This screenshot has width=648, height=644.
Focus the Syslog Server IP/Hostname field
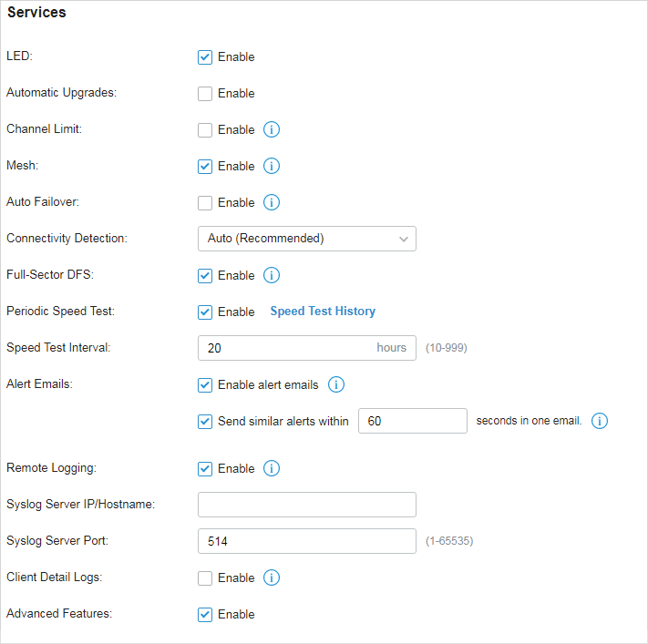coord(306,505)
